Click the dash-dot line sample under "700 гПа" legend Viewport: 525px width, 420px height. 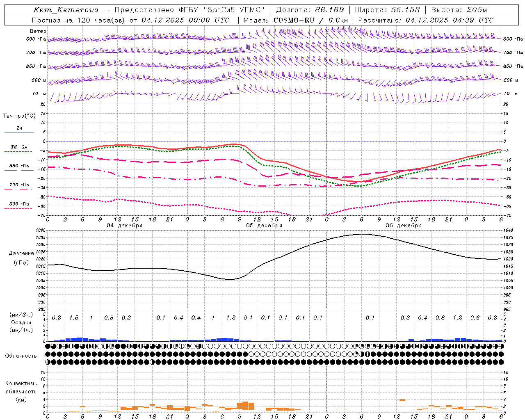(18, 189)
